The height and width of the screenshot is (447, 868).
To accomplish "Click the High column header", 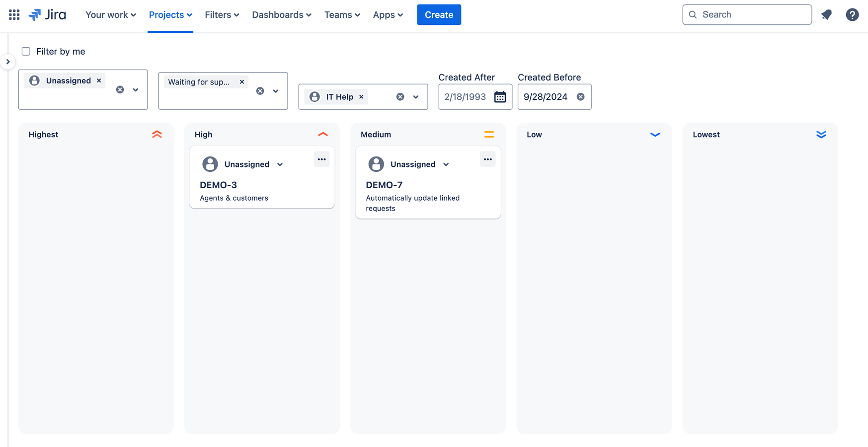I will coord(203,135).
